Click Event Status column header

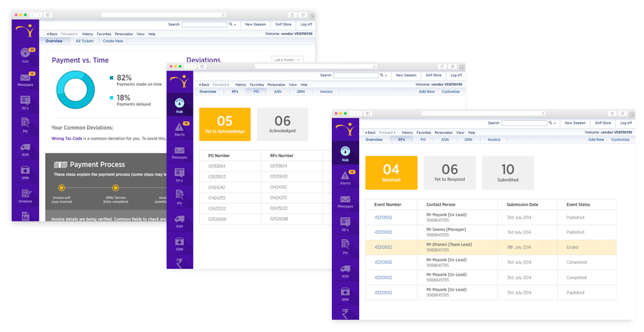pyautogui.click(x=578, y=205)
